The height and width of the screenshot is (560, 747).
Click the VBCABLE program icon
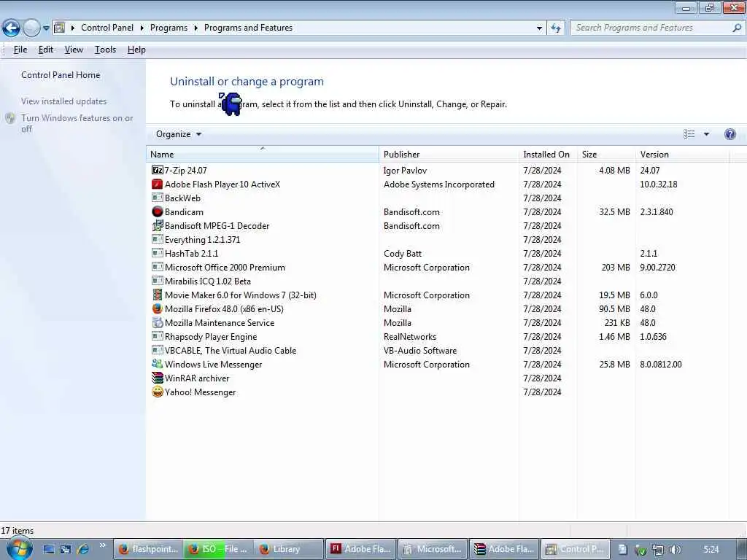click(x=158, y=349)
